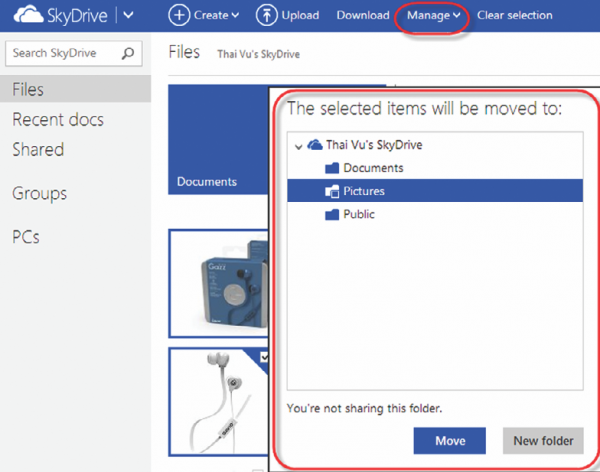Image resolution: width=600 pixels, height=472 pixels.
Task: Click the SkyDrive cloud logo
Action: coord(28,15)
